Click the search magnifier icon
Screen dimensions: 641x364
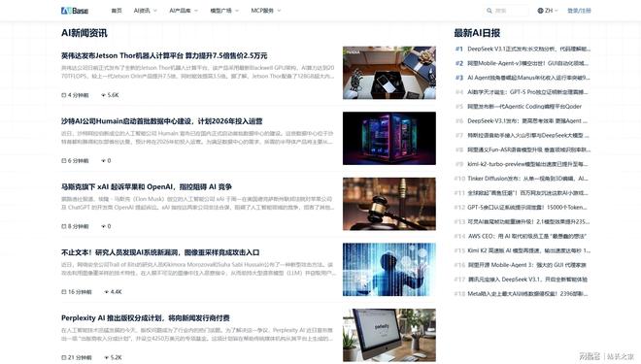click(489, 11)
